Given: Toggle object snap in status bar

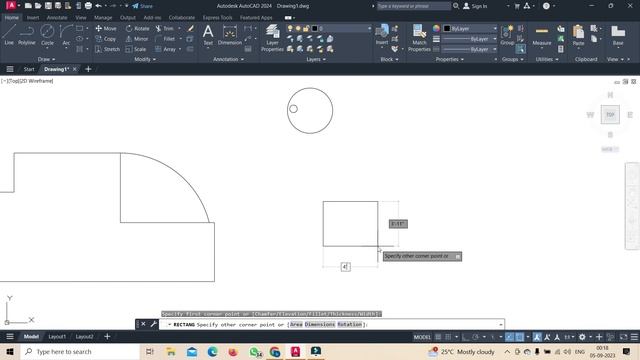Looking at the screenshot, I should pyautogui.click(x=519, y=337).
